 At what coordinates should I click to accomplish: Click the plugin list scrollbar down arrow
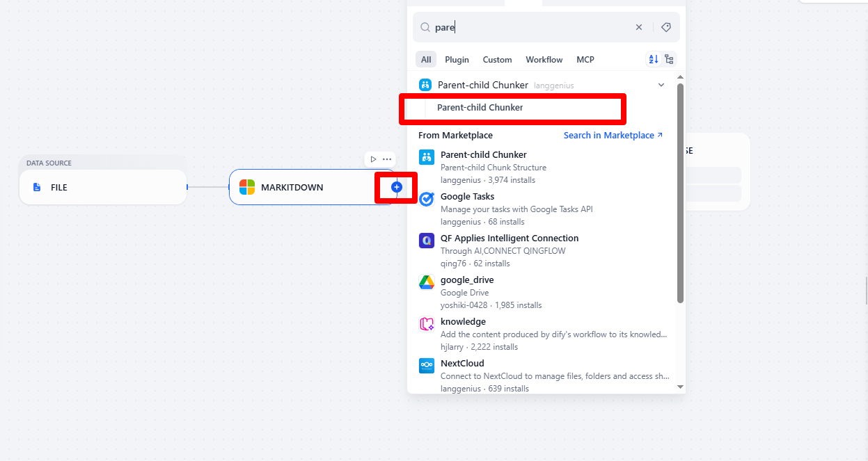[x=680, y=387]
